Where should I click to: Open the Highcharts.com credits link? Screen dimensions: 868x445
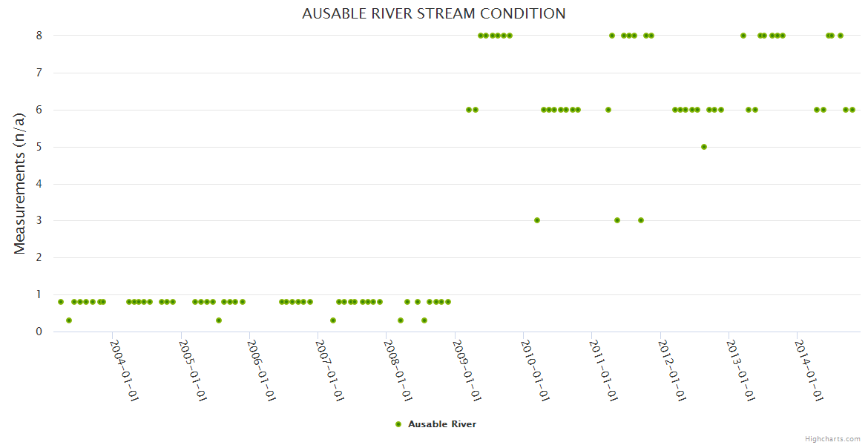click(x=832, y=438)
